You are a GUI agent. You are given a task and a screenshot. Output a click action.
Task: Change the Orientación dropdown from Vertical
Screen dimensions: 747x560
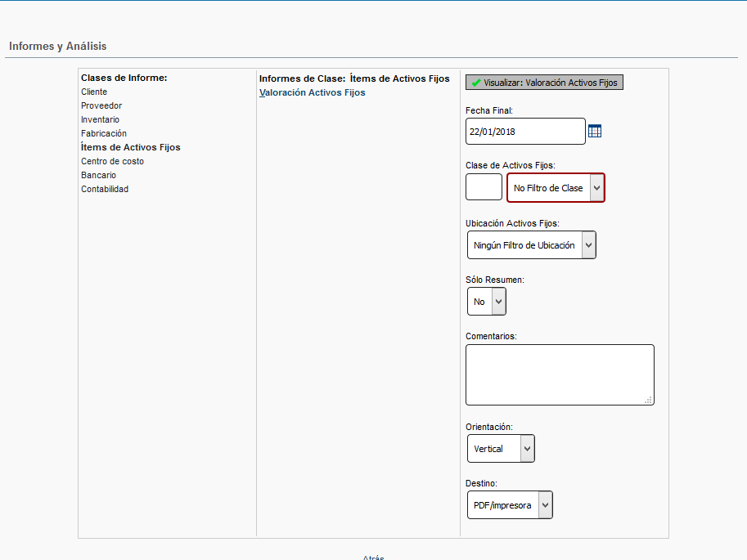tap(501, 449)
